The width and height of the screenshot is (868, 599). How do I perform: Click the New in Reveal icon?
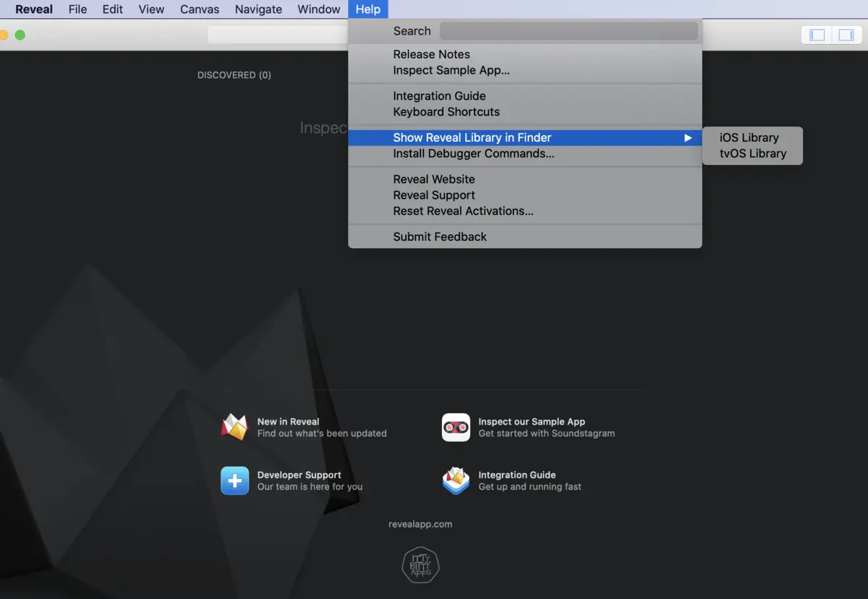click(x=234, y=427)
